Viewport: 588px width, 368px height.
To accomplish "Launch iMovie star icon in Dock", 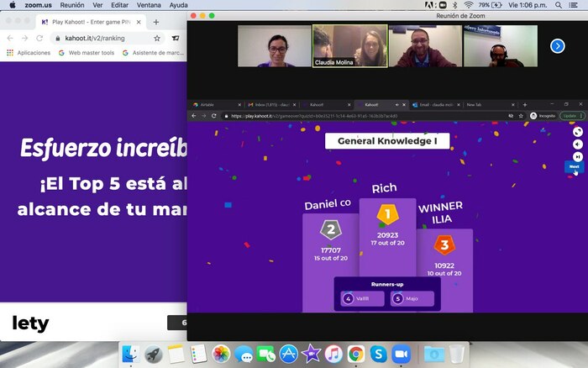I will point(311,354).
